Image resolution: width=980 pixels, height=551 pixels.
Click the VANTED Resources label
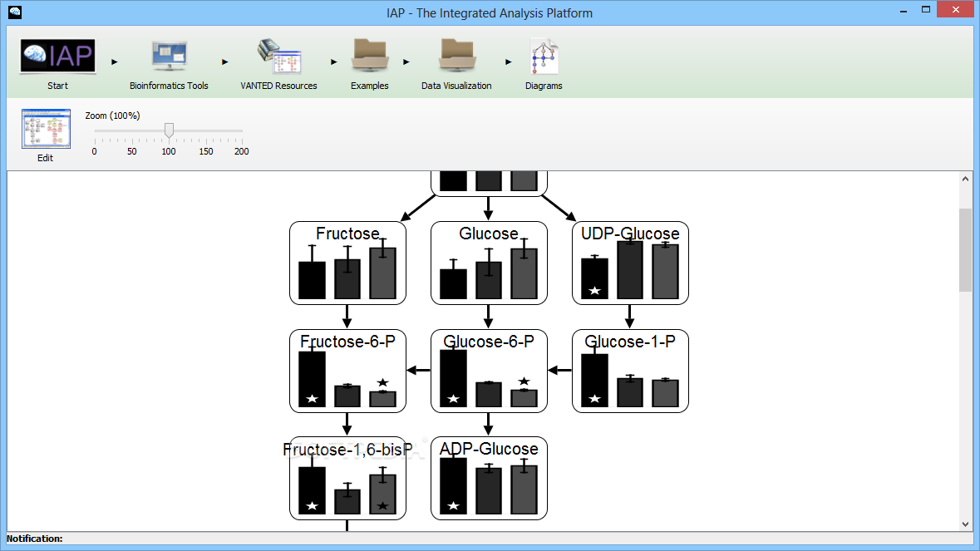pos(278,86)
